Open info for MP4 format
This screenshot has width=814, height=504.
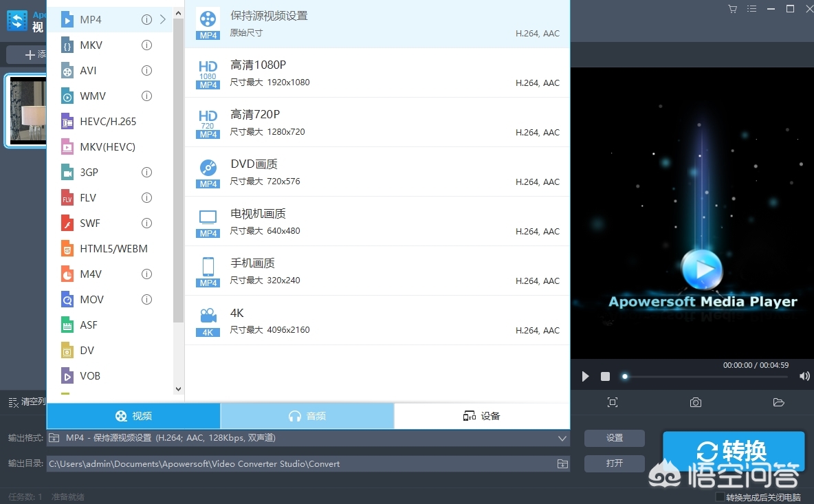tap(147, 20)
